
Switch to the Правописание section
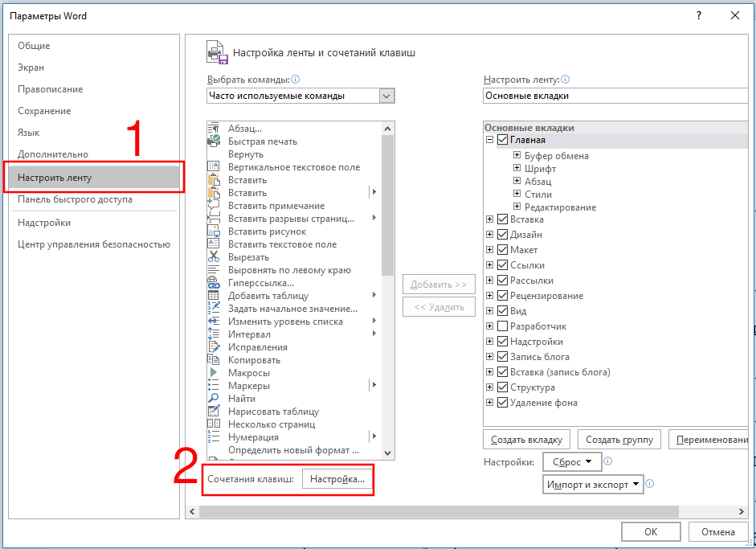pos(50,89)
